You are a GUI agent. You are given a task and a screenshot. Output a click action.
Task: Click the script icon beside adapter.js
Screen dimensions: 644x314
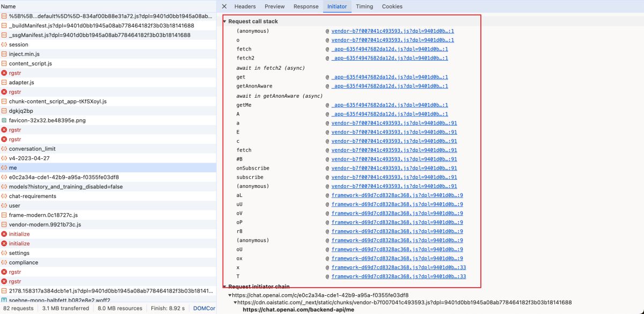pyautogui.click(x=4, y=83)
